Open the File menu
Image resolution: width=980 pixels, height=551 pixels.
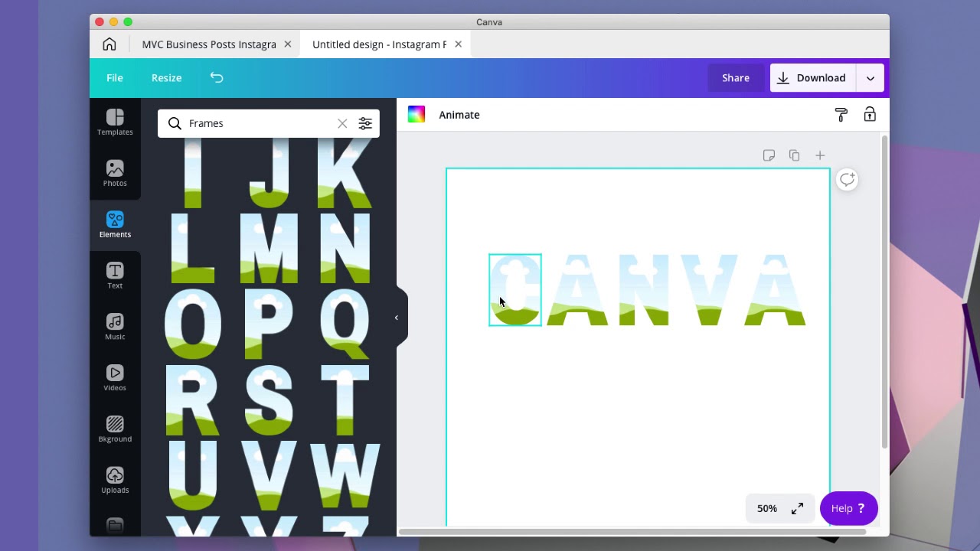[114, 77]
